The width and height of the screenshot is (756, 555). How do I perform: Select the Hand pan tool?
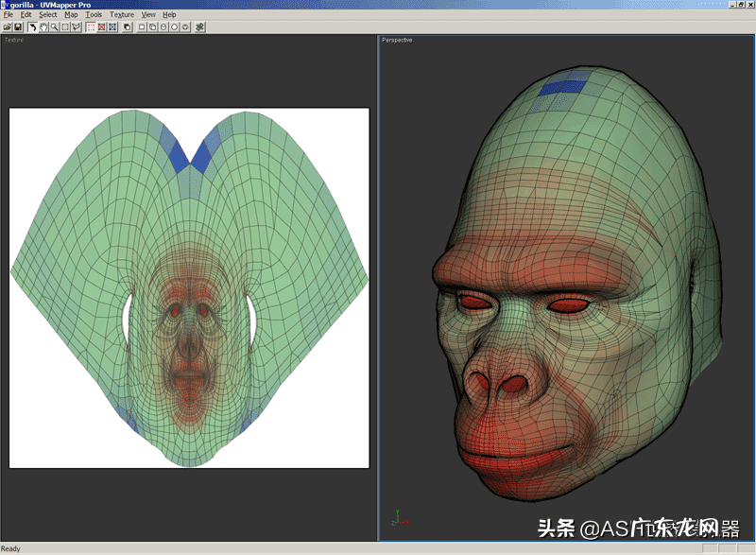pos(43,27)
